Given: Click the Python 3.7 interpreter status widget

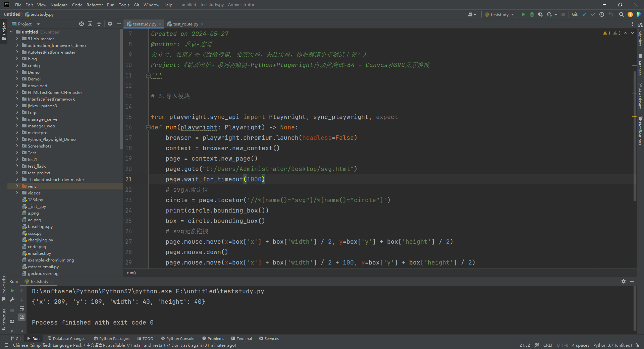Looking at the screenshot, I should 612,345.
